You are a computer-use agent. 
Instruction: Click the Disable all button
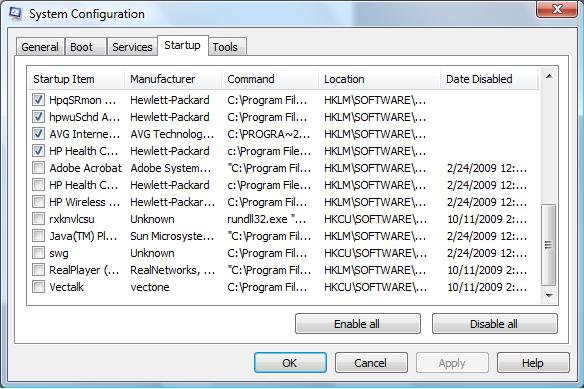494,324
